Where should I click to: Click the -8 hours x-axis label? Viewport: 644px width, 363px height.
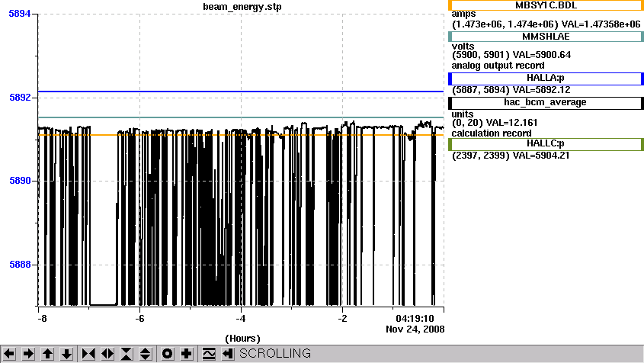point(42,319)
